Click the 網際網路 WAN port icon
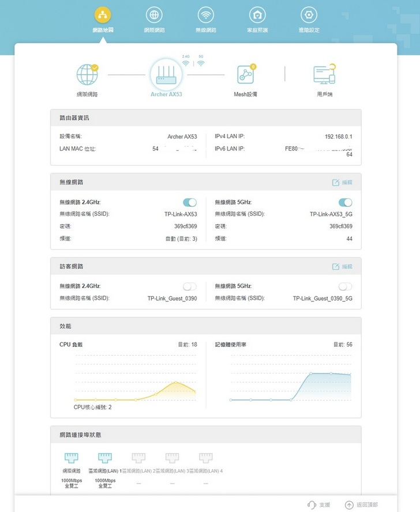 (x=72, y=458)
